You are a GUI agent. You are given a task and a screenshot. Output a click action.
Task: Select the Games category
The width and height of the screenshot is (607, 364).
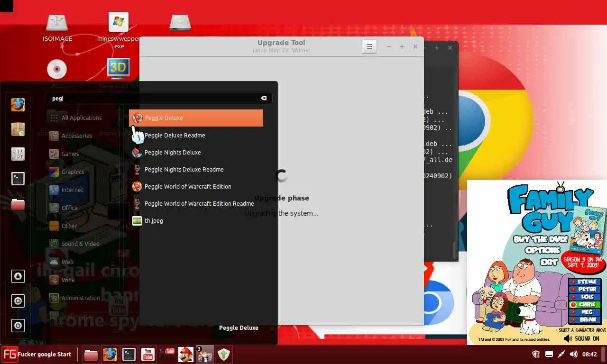tap(82, 154)
